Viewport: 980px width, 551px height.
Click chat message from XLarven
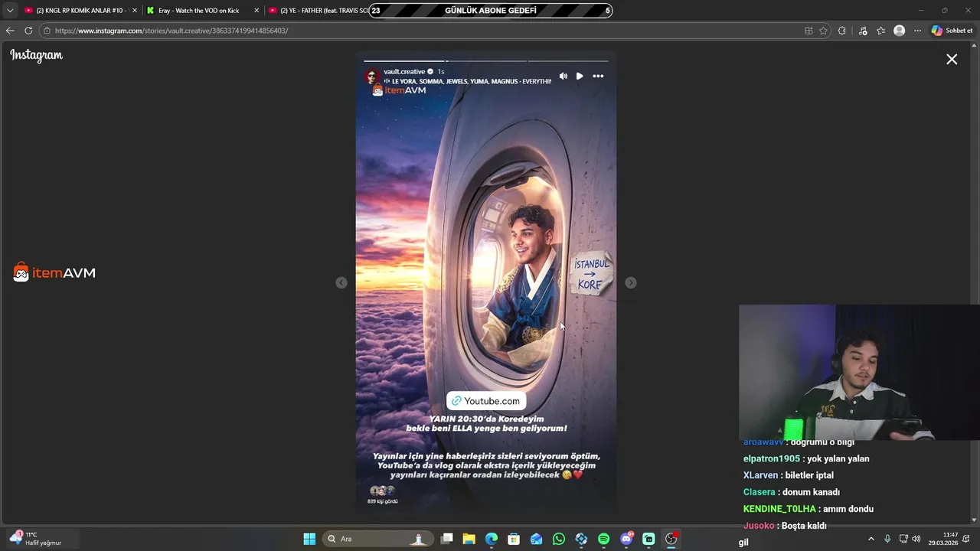788,475
